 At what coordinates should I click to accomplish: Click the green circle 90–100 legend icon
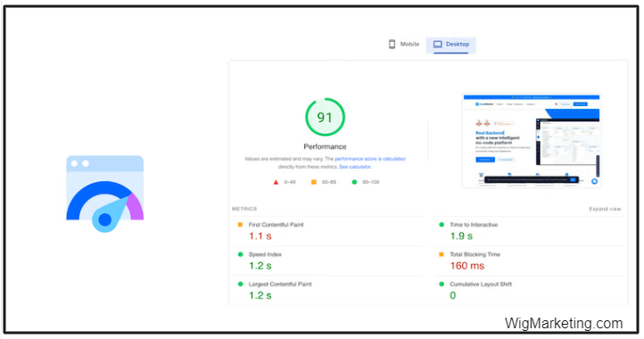click(354, 182)
